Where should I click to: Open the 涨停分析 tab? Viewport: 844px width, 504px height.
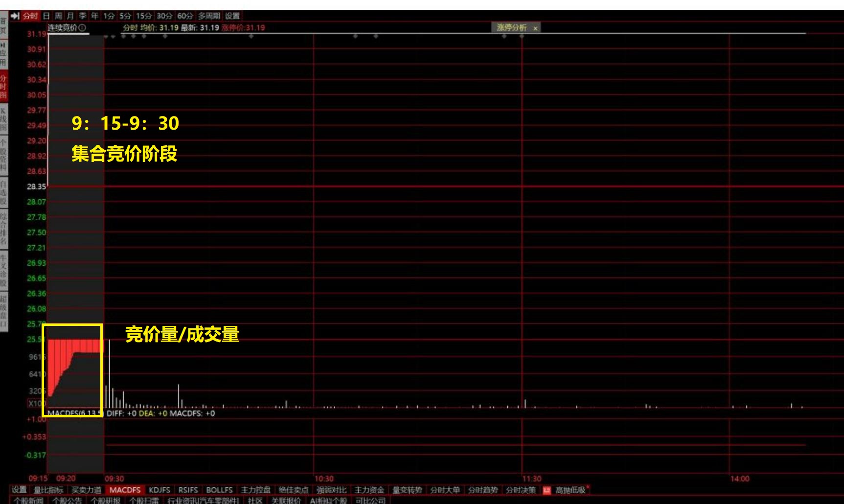[x=511, y=28]
